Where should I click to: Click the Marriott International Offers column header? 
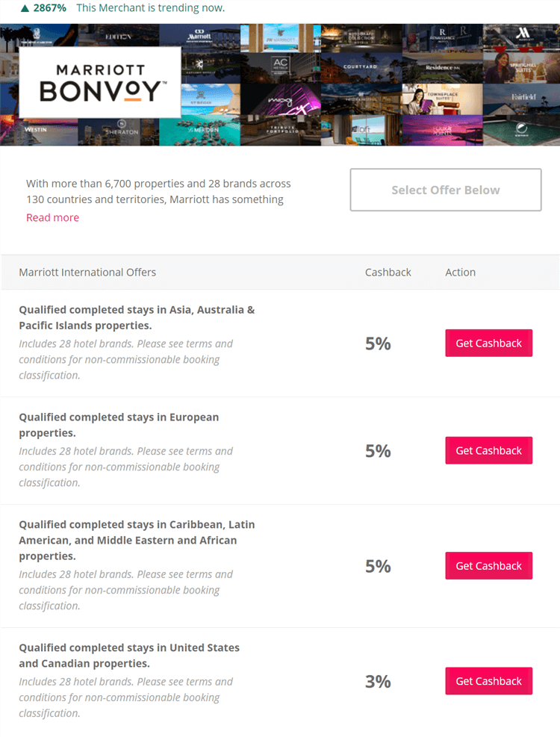(x=87, y=272)
